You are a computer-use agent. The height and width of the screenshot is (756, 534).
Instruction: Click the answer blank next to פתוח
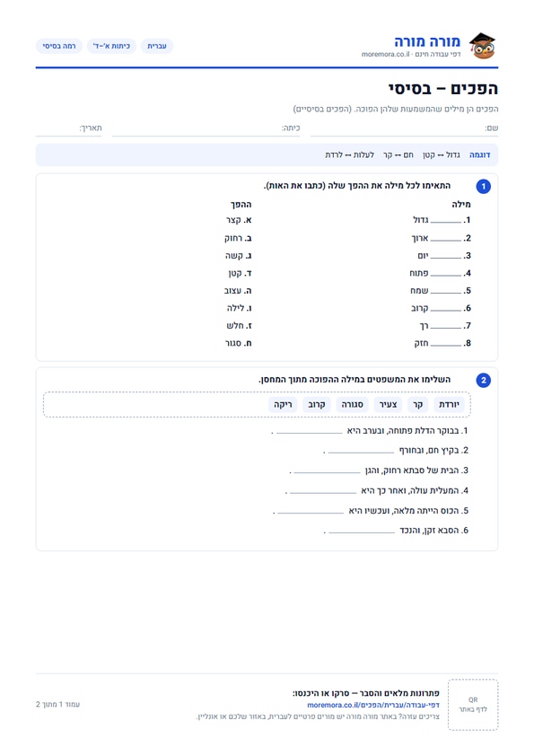point(446,275)
